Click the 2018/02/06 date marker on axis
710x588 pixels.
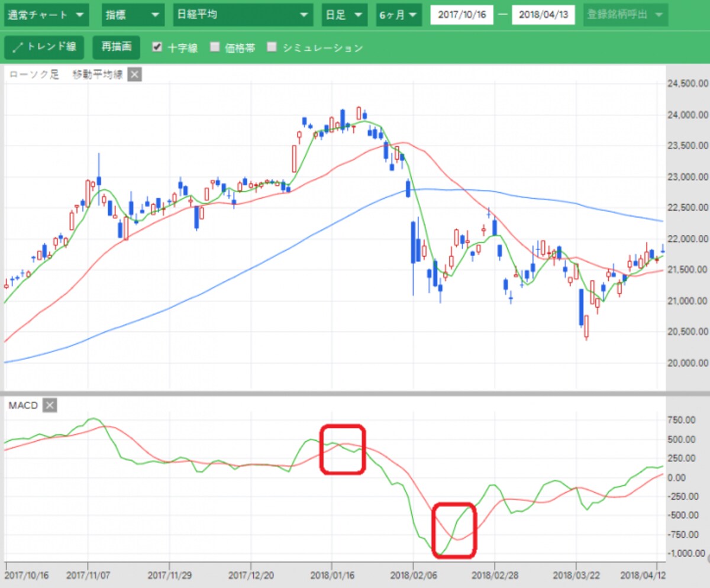(x=412, y=574)
